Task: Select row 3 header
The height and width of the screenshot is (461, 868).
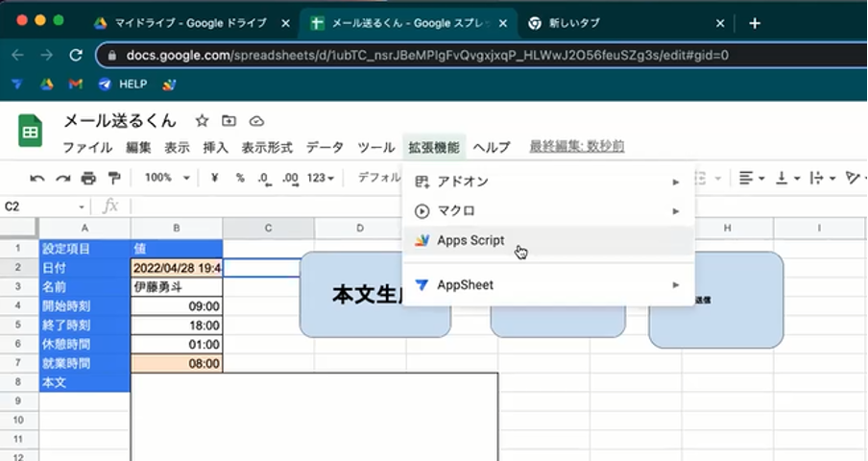Action: 18,286
